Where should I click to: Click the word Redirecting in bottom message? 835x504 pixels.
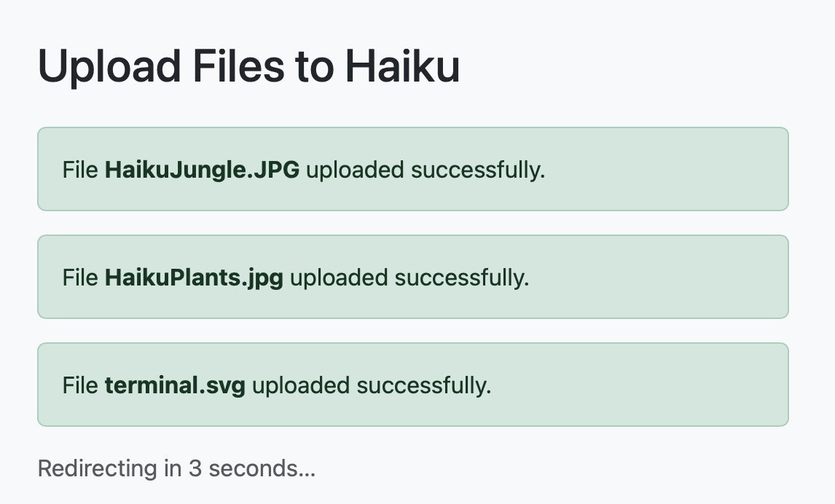pyautogui.click(x=98, y=469)
